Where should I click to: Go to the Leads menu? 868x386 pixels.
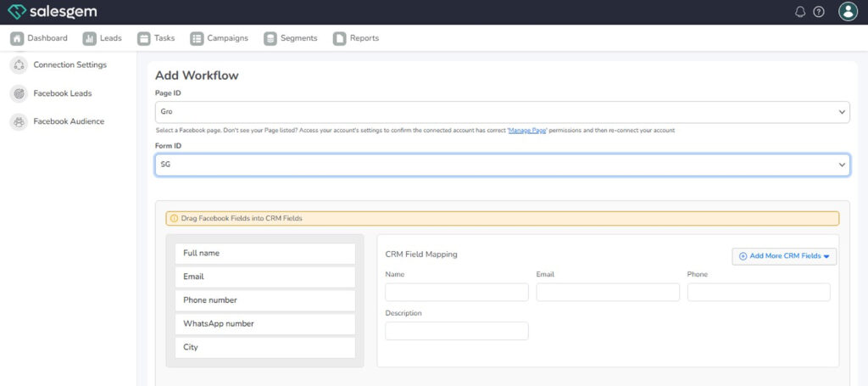point(102,38)
